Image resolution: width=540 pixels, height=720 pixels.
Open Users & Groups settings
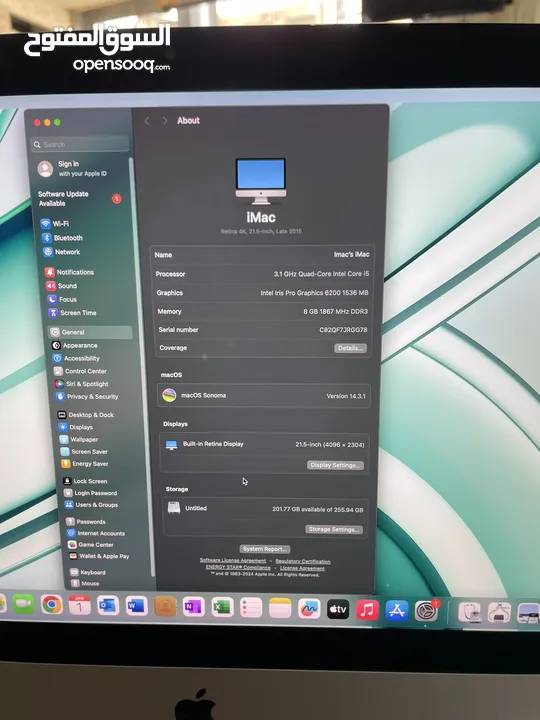(91, 505)
